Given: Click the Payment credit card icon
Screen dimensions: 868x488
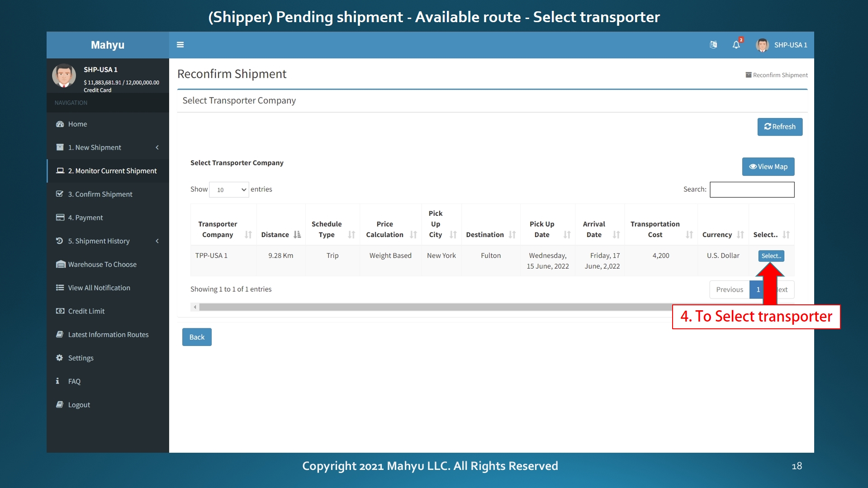Looking at the screenshot, I should click(60, 218).
